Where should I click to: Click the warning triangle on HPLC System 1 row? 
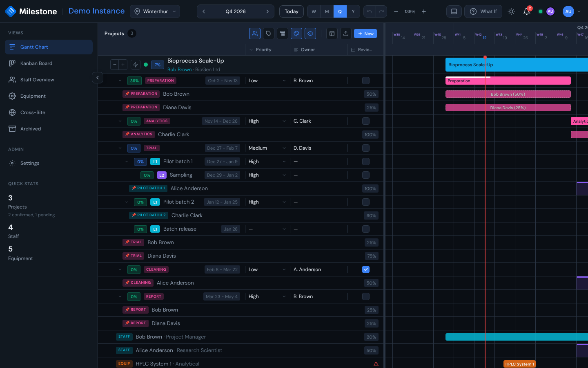[x=376, y=364]
